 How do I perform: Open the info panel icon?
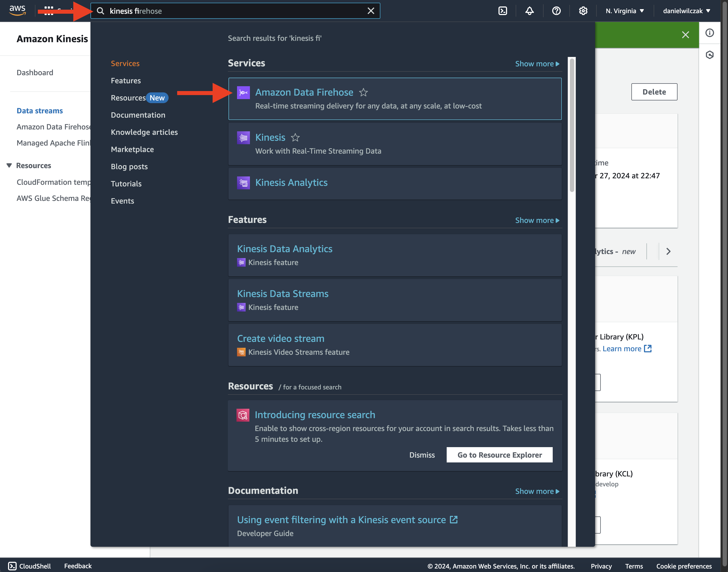tap(709, 33)
